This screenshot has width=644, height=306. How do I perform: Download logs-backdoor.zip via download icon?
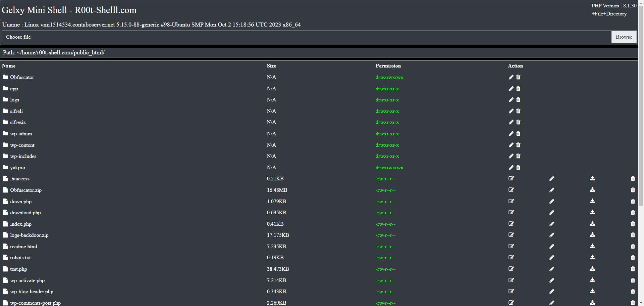click(x=592, y=235)
